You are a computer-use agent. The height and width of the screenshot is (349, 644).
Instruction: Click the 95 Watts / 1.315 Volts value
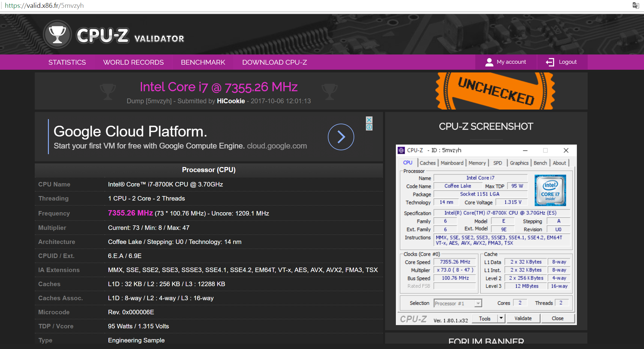(138, 326)
